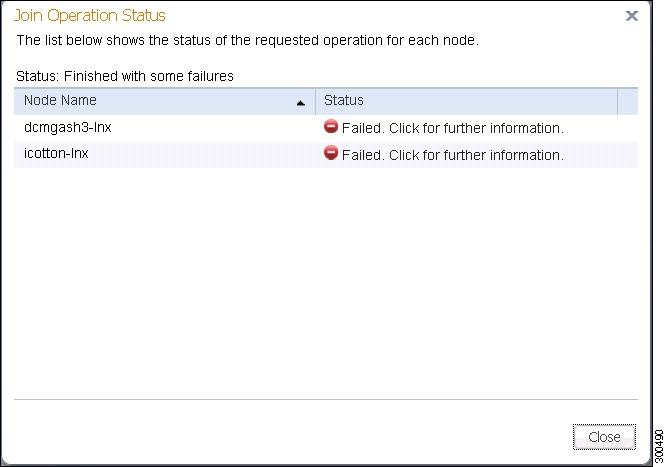
Task: Click 'Status: Finished with some failures' text
Action: (x=125, y=76)
